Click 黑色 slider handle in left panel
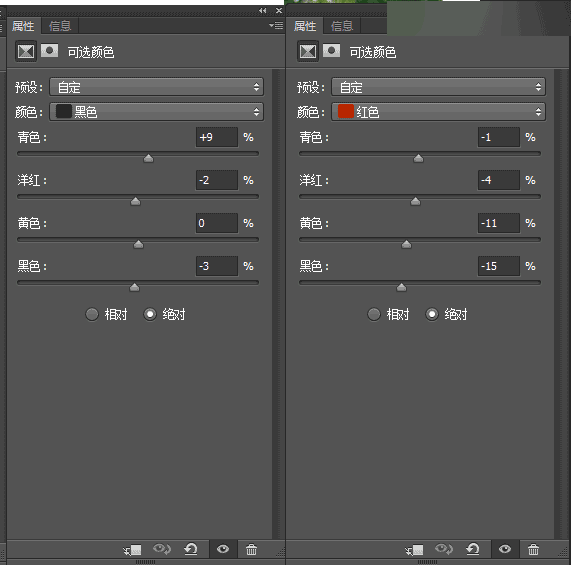This screenshot has height=565, width=571. pyautogui.click(x=134, y=287)
